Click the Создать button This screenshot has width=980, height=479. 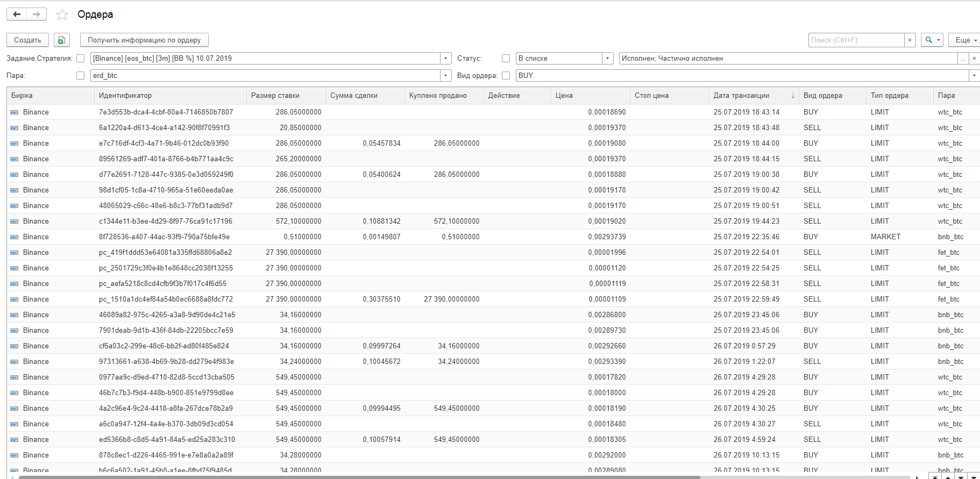coord(27,40)
